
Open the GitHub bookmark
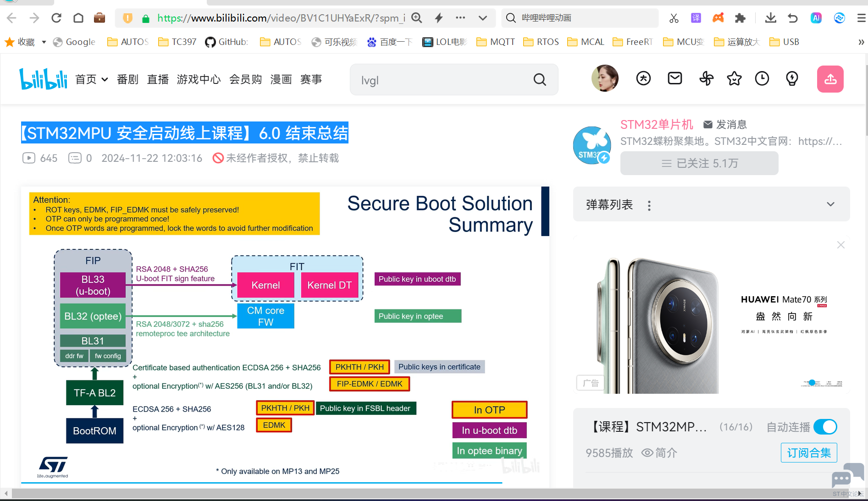[227, 42]
